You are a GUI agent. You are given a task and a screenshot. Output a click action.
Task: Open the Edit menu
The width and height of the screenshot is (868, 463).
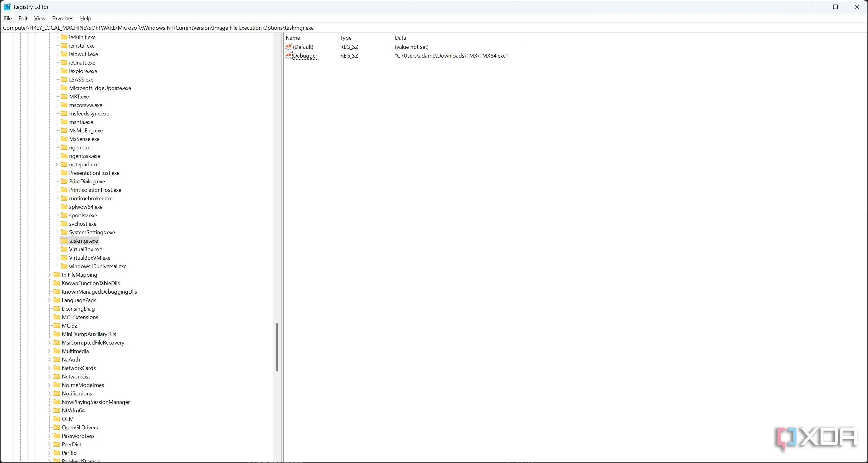[x=23, y=18]
